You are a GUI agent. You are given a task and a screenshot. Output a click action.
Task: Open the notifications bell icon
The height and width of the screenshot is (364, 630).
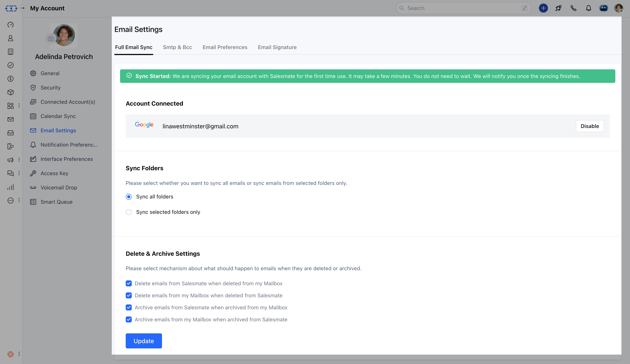[588, 8]
